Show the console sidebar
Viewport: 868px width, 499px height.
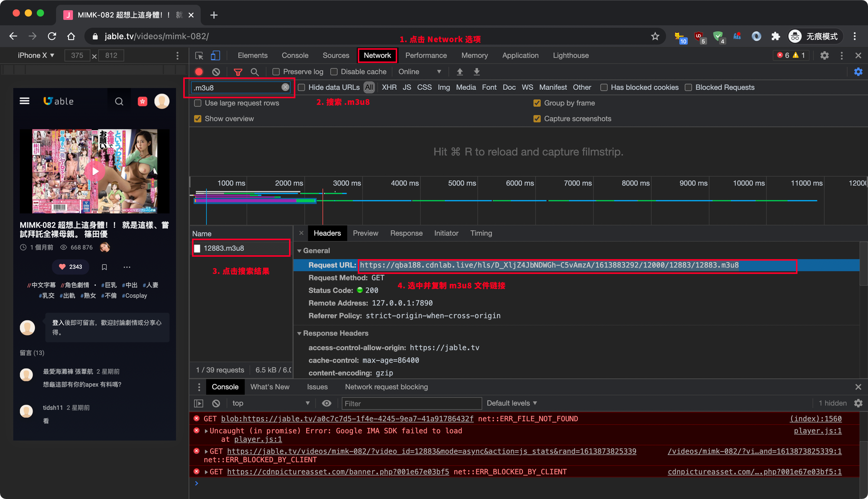[x=199, y=403]
